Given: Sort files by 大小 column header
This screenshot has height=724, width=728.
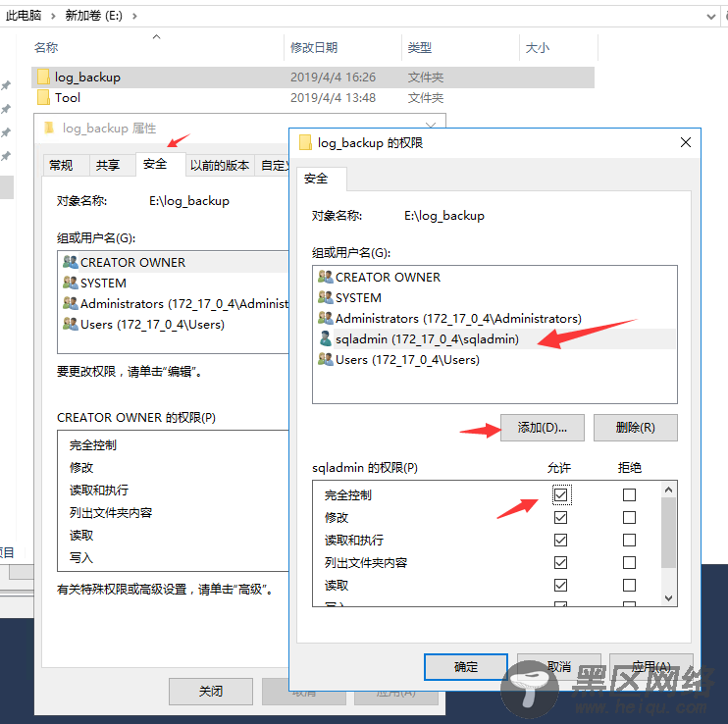Looking at the screenshot, I should click(558, 48).
